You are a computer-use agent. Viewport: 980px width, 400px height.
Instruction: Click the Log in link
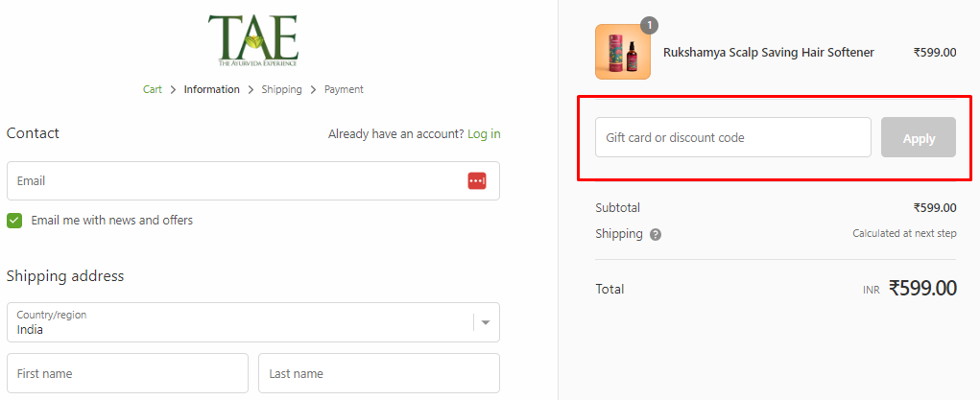click(x=484, y=134)
